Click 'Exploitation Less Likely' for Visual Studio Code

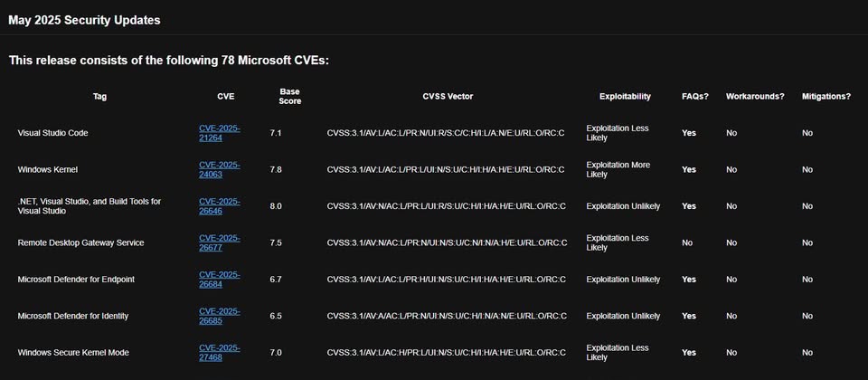coord(618,133)
